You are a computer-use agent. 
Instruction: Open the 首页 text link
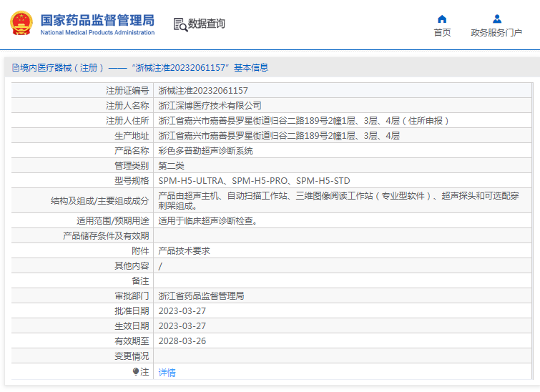[x=442, y=33]
